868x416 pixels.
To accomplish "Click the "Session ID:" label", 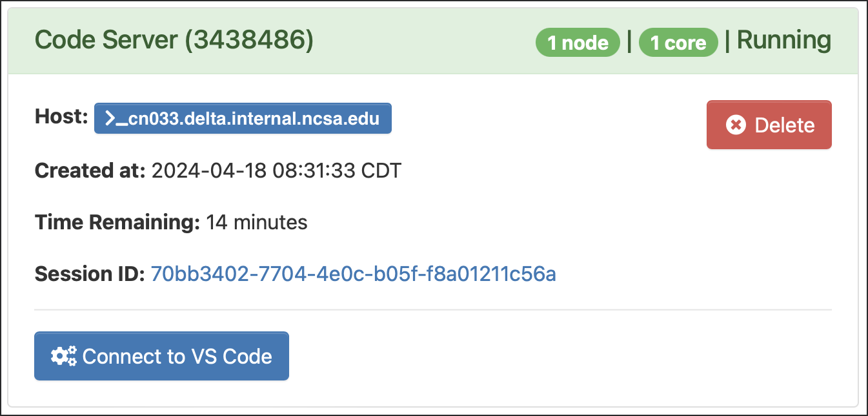I will (x=90, y=275).
